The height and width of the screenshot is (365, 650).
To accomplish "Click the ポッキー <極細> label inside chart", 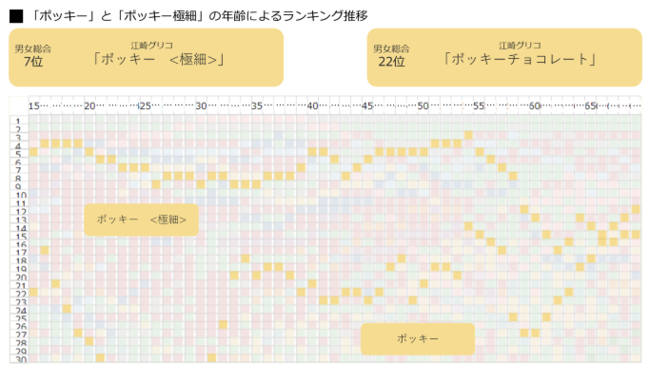I will (x=141, y=219).
